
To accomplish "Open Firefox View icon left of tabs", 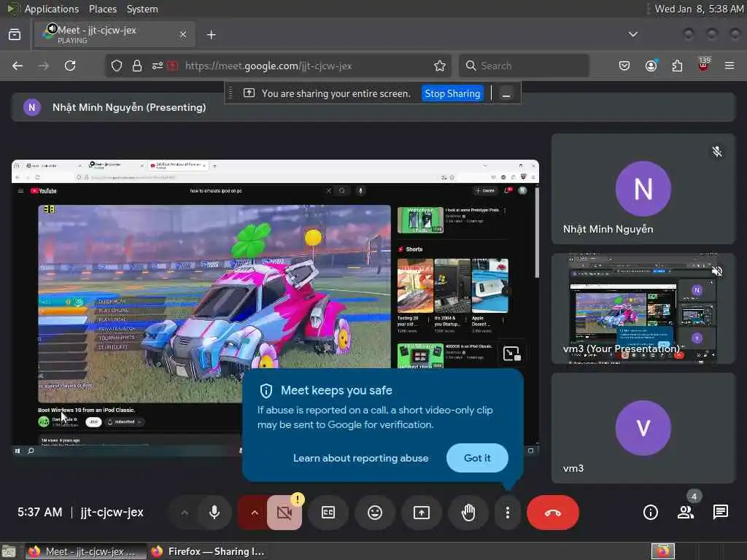I will 15,34.
